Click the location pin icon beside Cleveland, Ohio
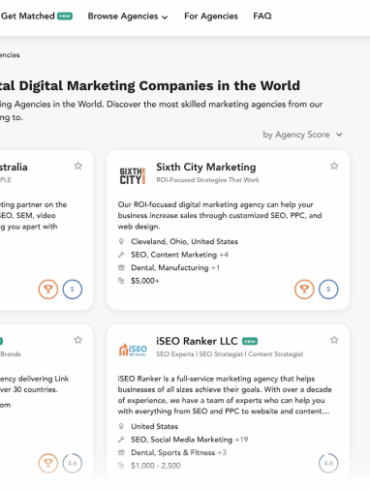 tap(121, 241)
